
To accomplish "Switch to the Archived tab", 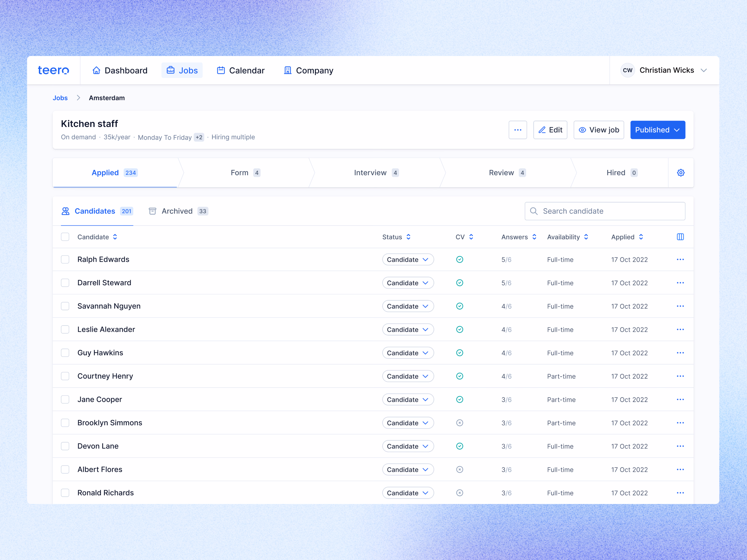I will point(178,211).
